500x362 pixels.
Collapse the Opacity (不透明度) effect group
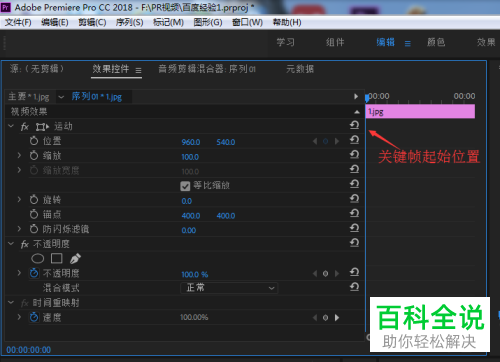tap(11, 244)
